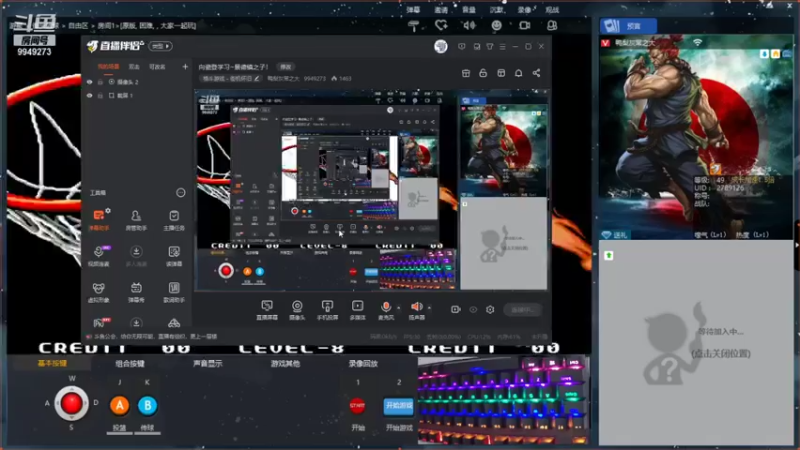Click the 送礼 gift button under the player card
The width and height of the screenshot is (800, 450).
[x=615, y=235]
